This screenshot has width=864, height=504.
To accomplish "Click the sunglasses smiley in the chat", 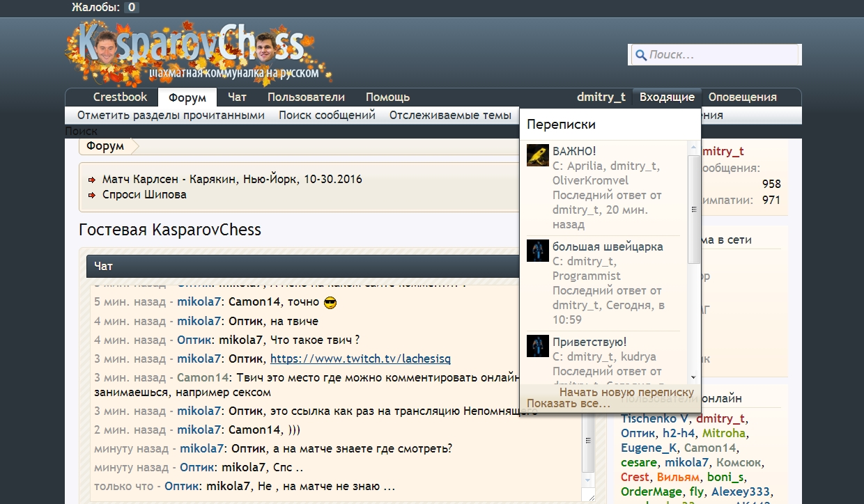I will 331,303.
